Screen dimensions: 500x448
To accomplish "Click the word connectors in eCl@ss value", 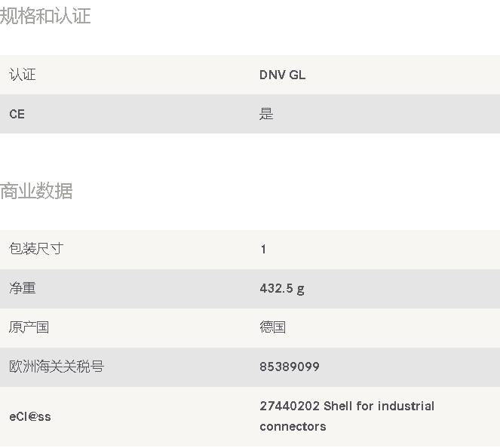I will (x=293, y=427).
